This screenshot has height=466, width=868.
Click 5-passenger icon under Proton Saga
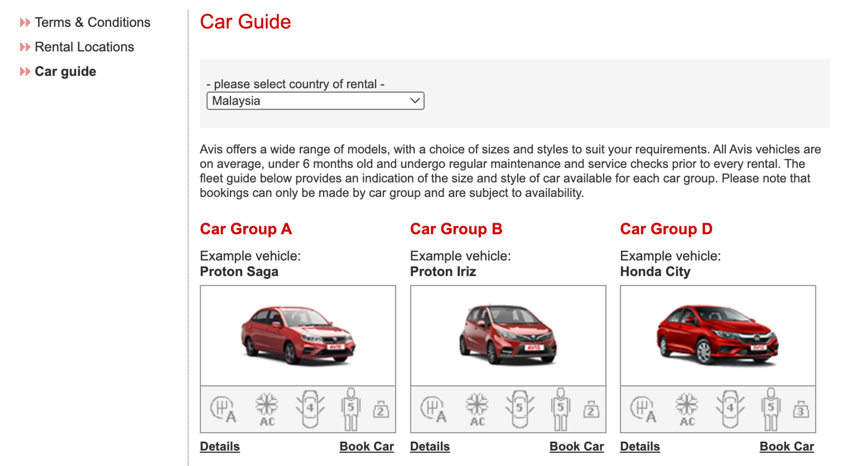click(351, 409)
